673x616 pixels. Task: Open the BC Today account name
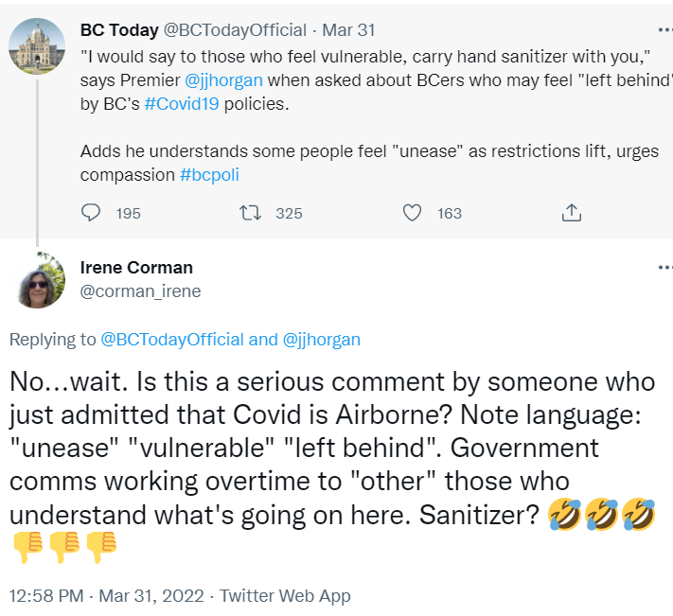tap(119, 29)
